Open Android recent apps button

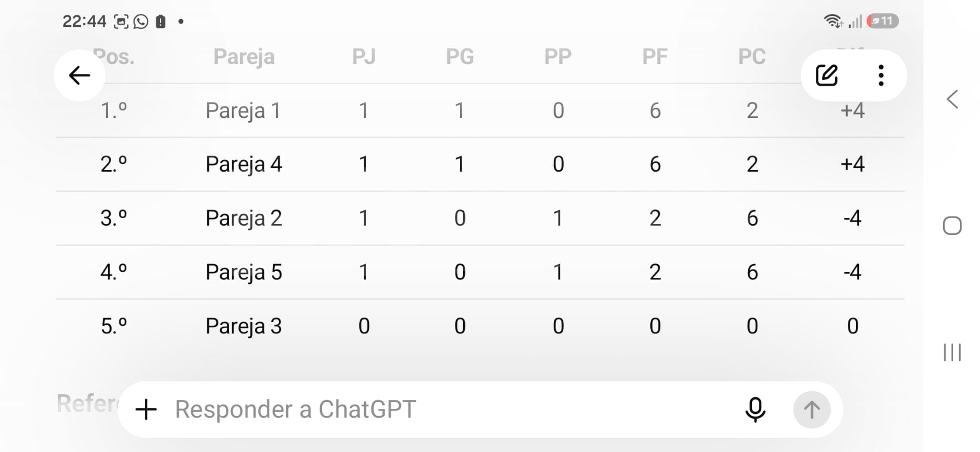[x=952, y=353]
